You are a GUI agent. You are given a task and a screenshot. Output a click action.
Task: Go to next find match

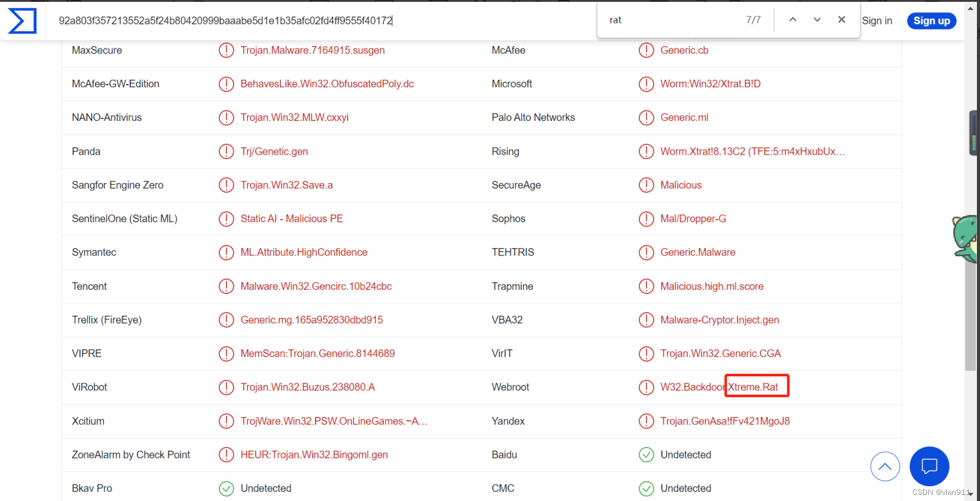[817, 20]
